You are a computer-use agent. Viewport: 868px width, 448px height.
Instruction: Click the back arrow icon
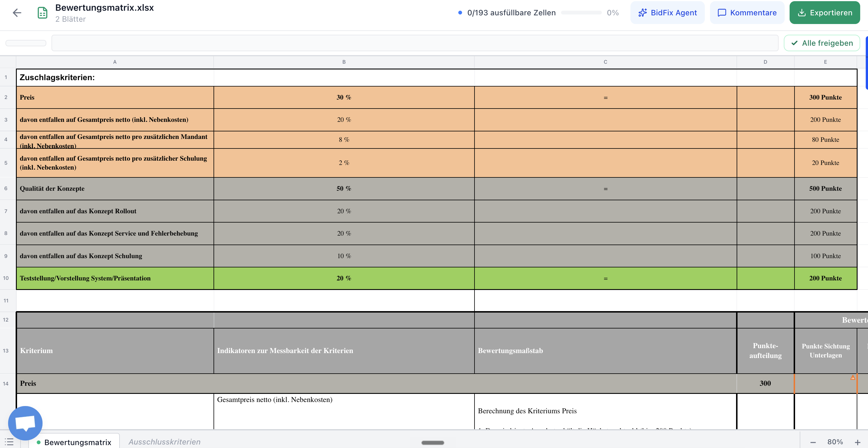pos(17,13)
